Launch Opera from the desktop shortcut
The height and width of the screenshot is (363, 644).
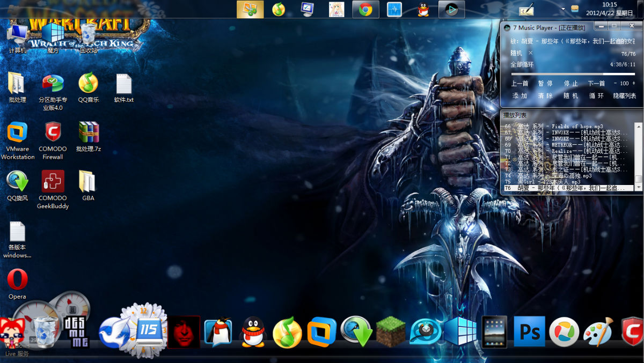point(17,284)
